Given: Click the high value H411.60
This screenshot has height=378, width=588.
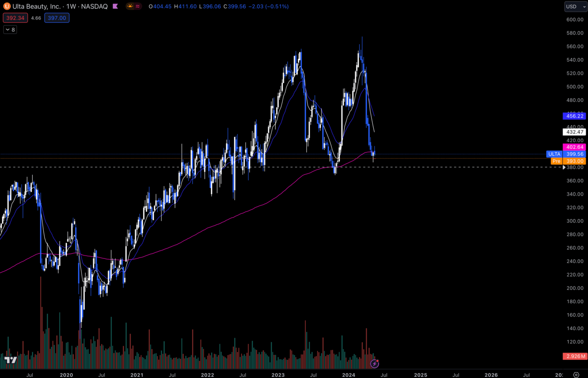Looking at the screenshot, I should pyautogui.click(x=185, y=6).
